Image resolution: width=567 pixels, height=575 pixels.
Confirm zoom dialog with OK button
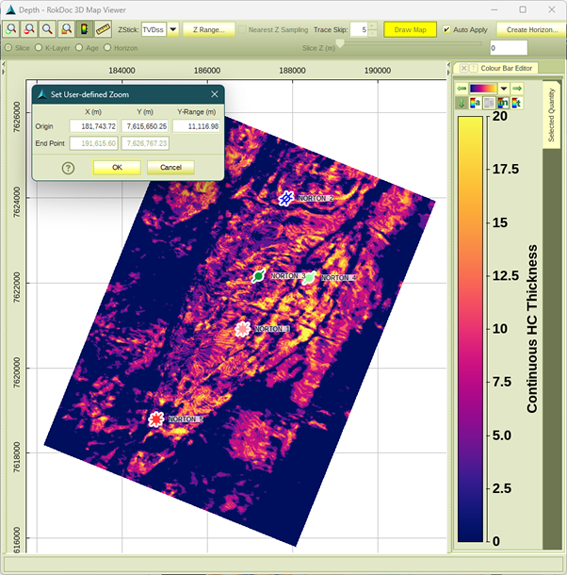(x=117, y=168)
